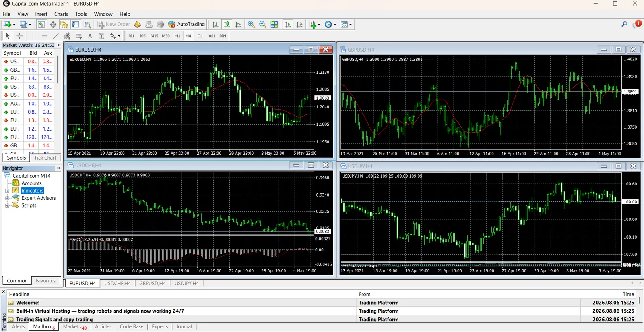The width and height of the screenshot is (644, 332).
Task: Open the GBPUSD,H4 chart tab
Action: pyautogui.click(x=152, y=283)
